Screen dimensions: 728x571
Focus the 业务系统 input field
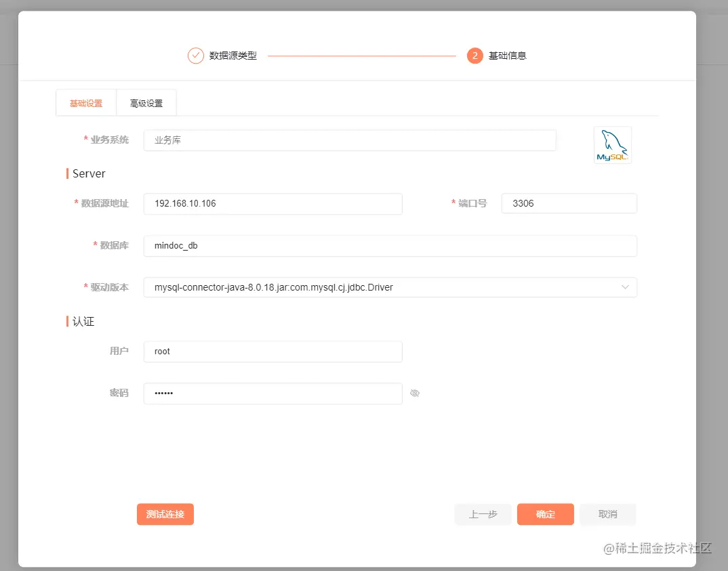tap(350, 140)
